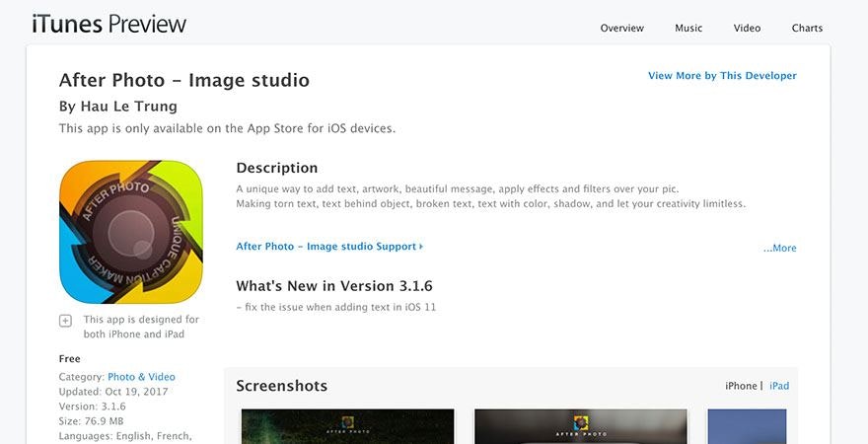Click developer name Hau Le Trung
Image resolution: width=868 pixels, height=444 pixels.
coord(118,107)
